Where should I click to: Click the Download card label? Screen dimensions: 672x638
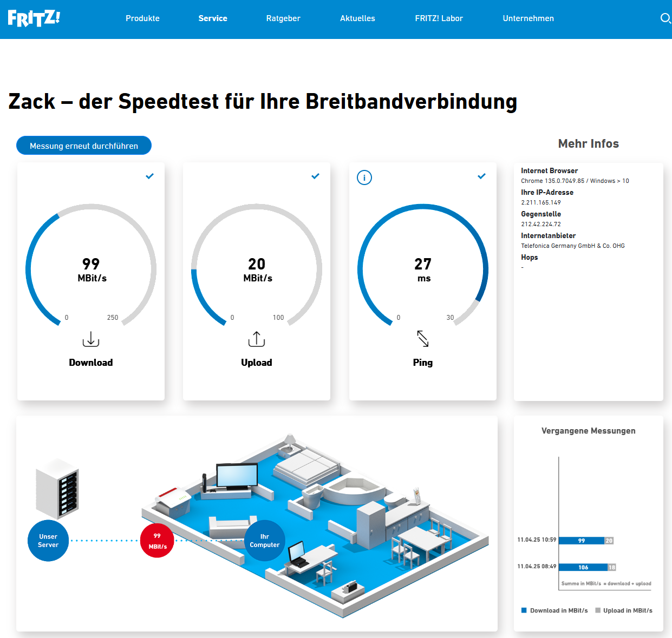pyautogui.click(x=91, y=363)
